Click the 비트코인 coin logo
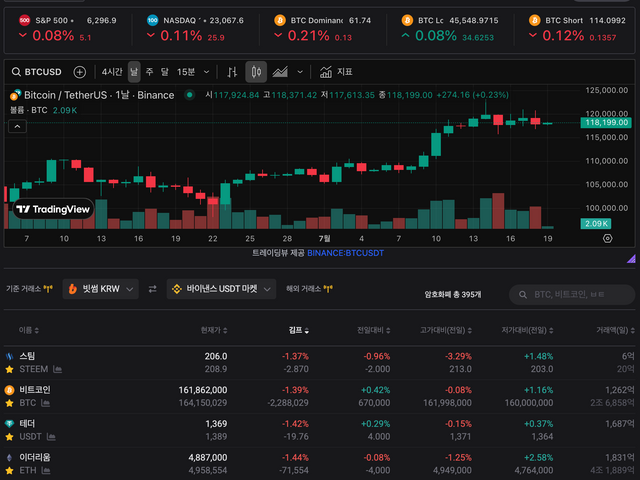This screenshot has width=640, height=480. coord(9,390)
